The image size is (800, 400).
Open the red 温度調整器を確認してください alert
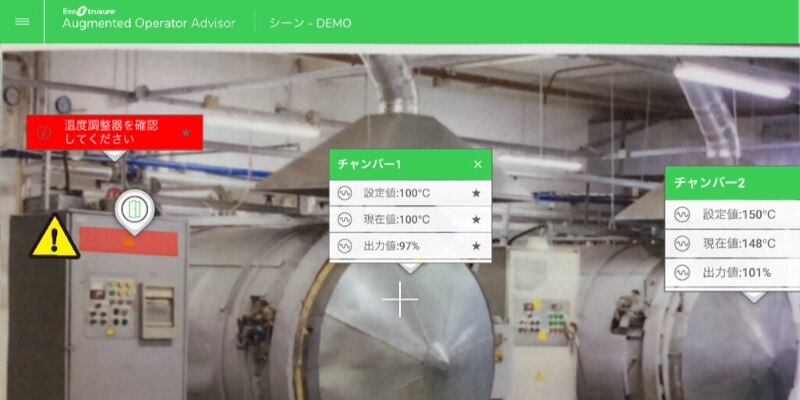coord(114,133)
